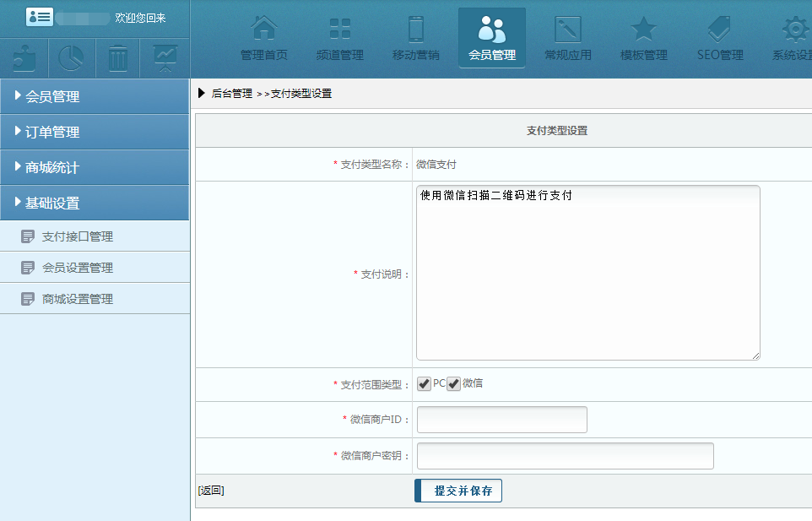Select 支付接口管理 in sidebar
Screen dimensions: 812x521
click(77, 236)
